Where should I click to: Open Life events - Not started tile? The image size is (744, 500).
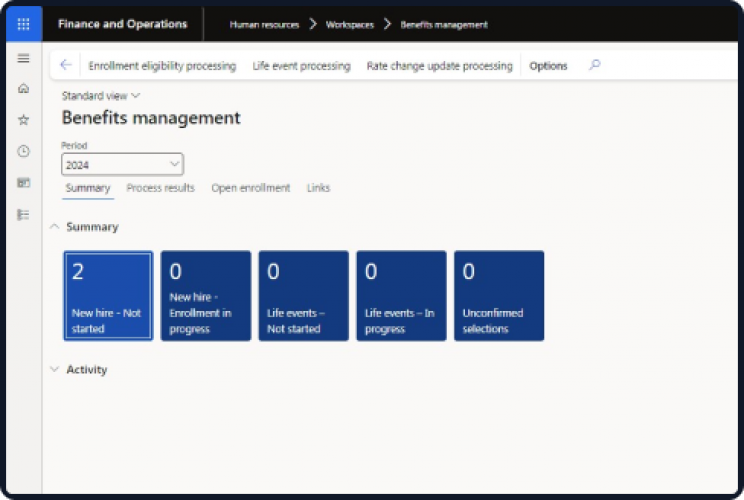coord(304,296)
